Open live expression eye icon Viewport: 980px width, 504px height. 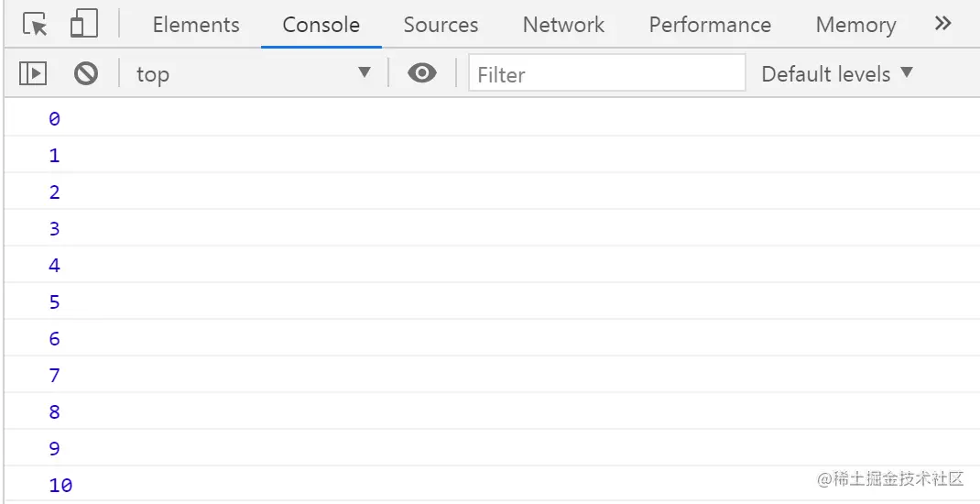pyautogui.click(x=421, y=73)
